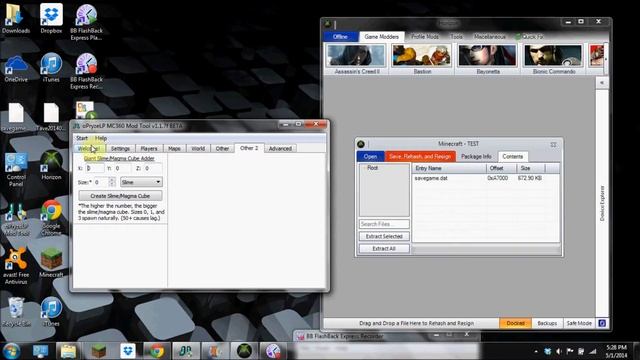Select the Contents tab
Screen dimensions: 640x360
coord(513,157)
